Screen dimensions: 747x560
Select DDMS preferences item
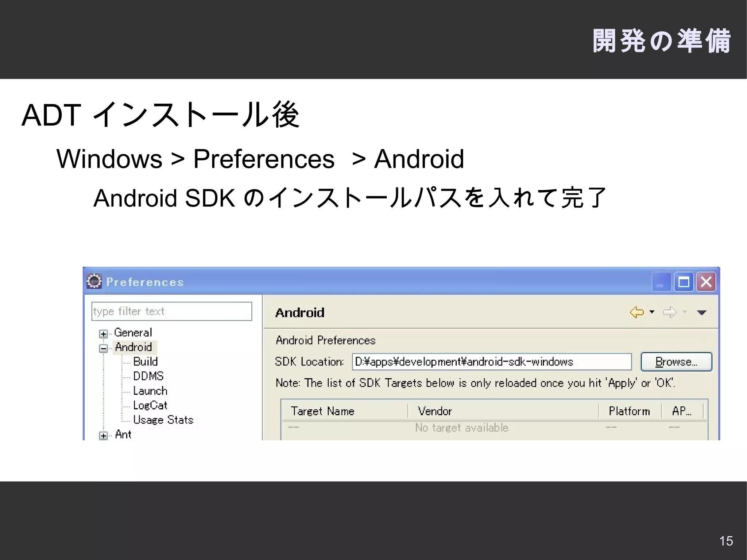click(148, 376)
